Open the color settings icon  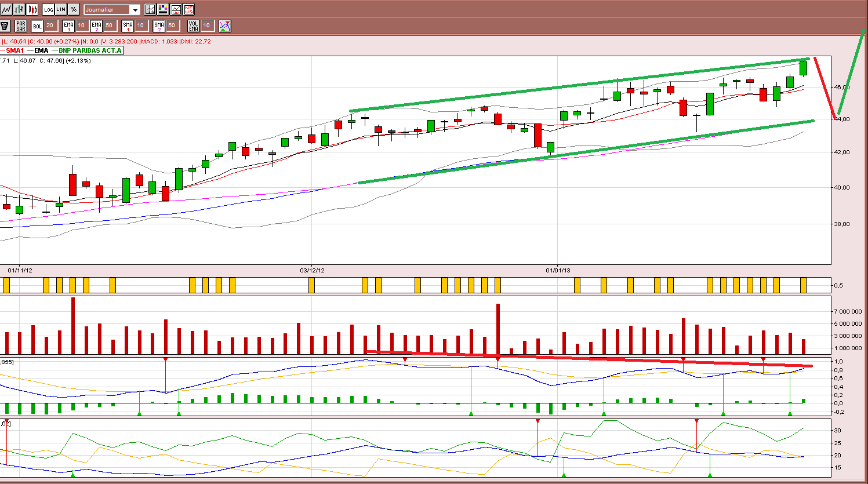coord(163,9)
